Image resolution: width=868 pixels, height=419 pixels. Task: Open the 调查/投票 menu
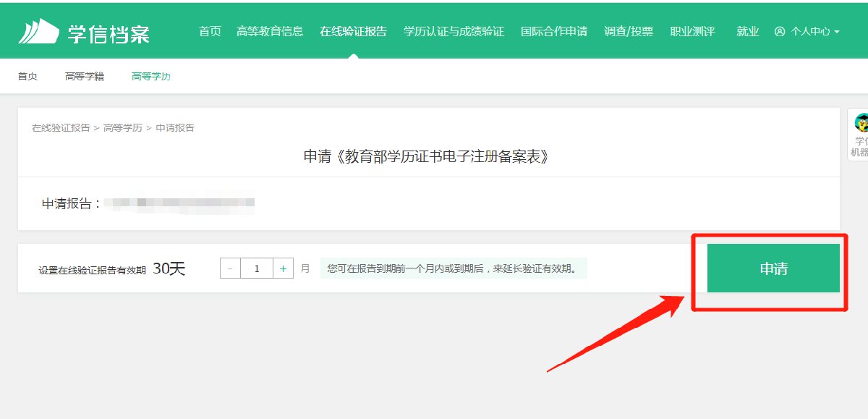[x=629, y=32]
